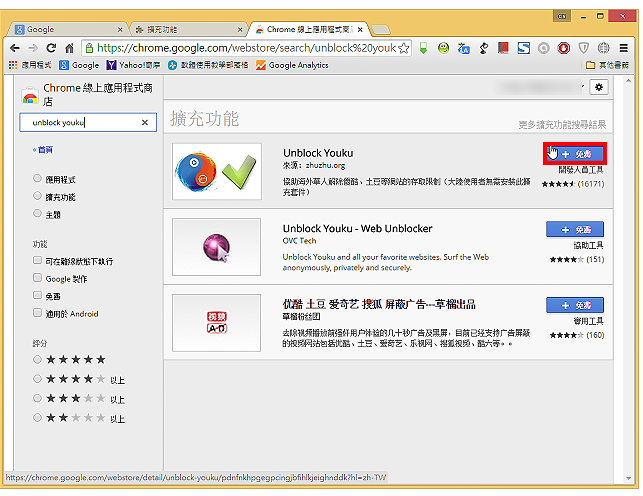The width and height of the screenshot is (643, 496).
Task: Check the offline-capable filter checkbox
Action: (x=37, y=260)
